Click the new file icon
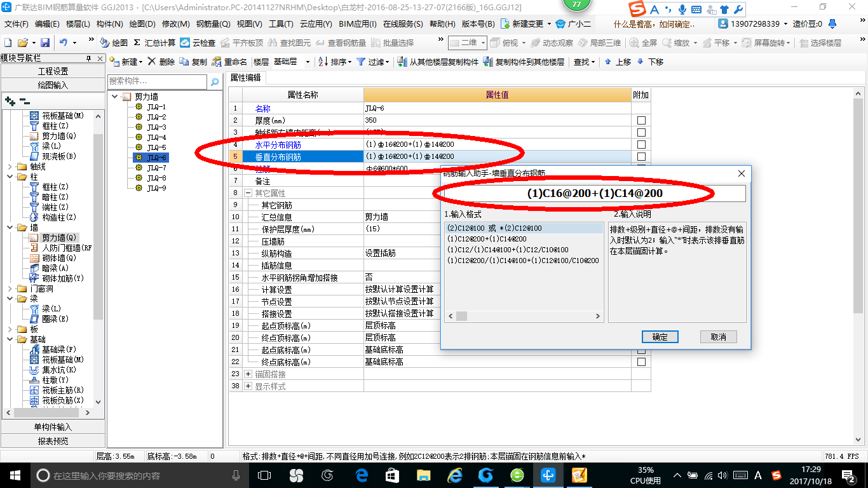Viewport: 868px width, 488px height. pyautogui.click(x=8, y=43)
